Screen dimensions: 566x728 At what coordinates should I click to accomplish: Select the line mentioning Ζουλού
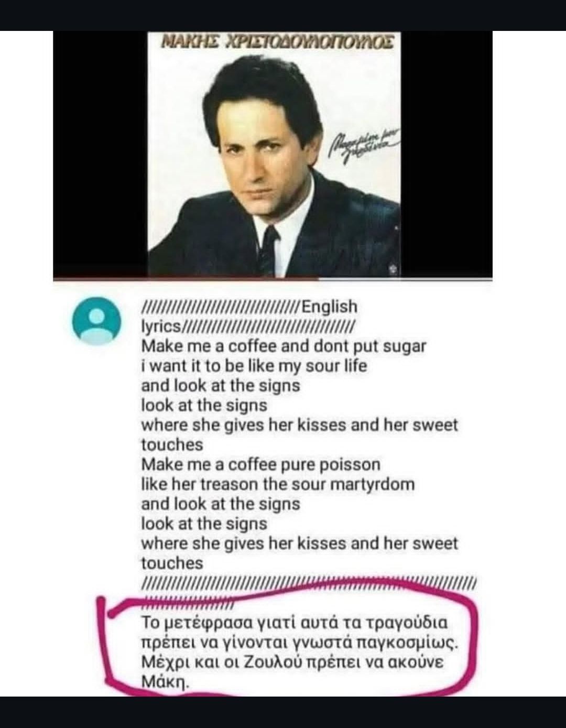[x=292, y=662]
